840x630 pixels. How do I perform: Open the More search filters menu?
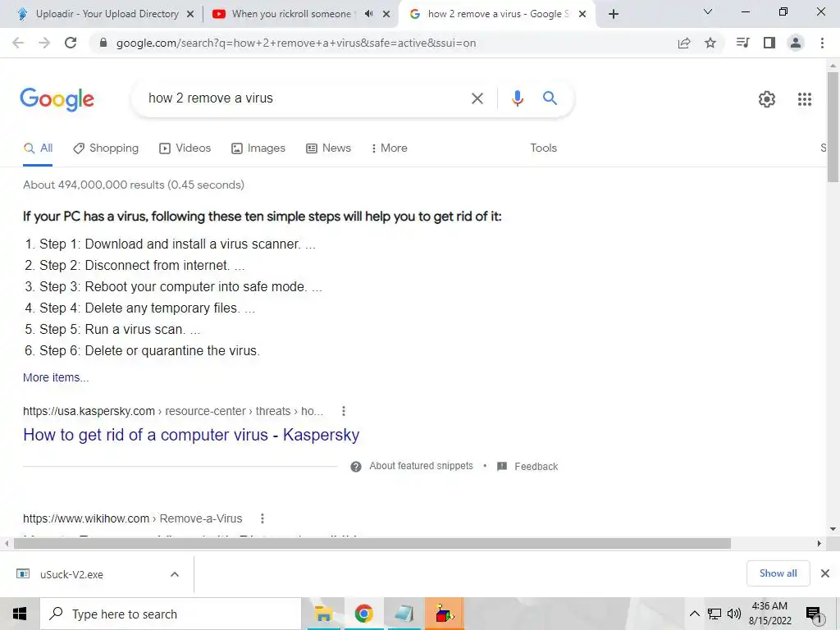click(x=389, y=148)
